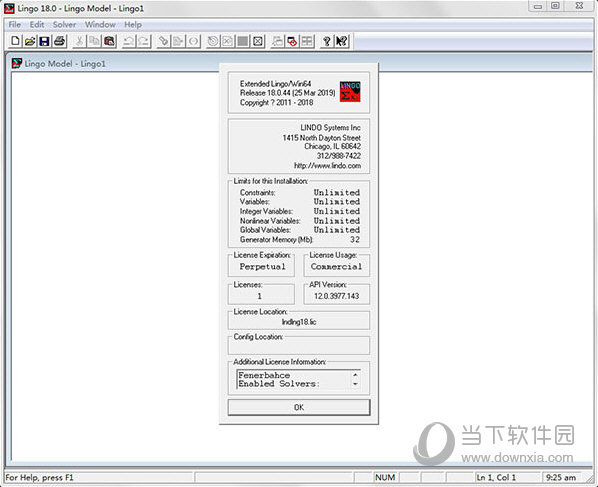Click the 'Perpetual' license expiration value

click(x=262, y=267)
